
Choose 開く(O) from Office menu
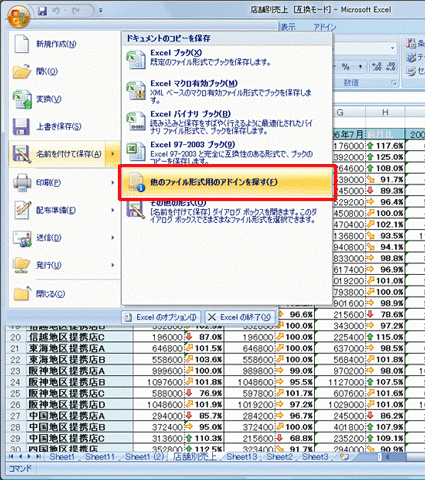[64, 71]
